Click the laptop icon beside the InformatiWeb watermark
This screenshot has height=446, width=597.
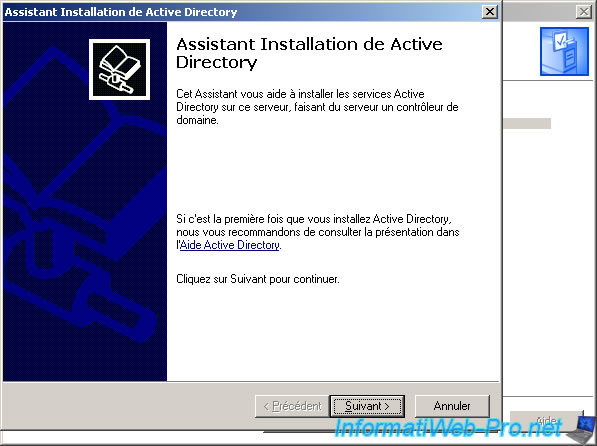[582, 430]
